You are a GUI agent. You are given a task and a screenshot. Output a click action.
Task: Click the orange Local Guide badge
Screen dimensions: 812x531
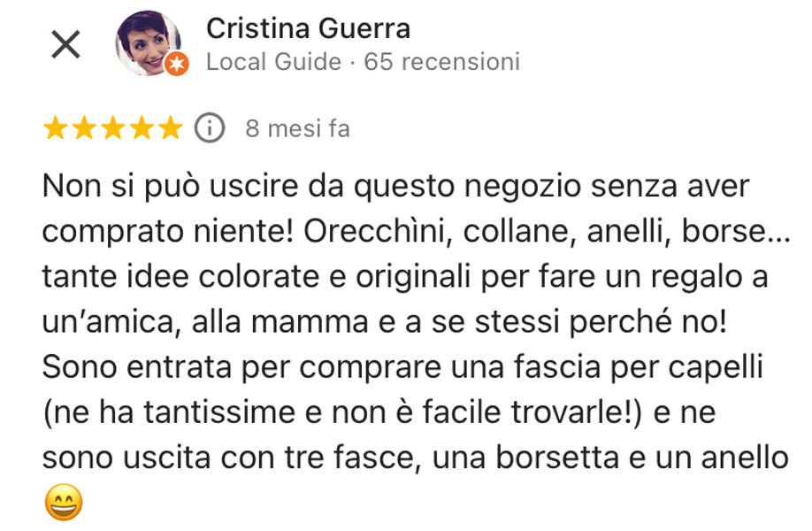[177, 64]
